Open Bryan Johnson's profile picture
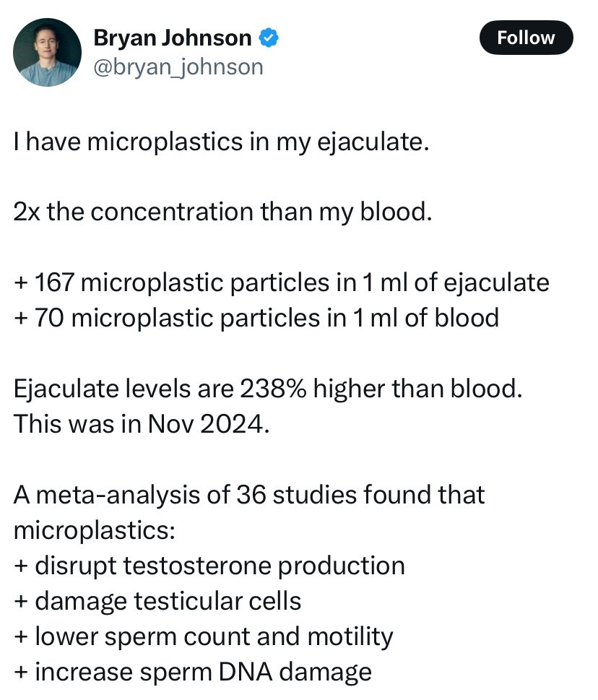The height and width of the screenshot is (700, 598). coord(47,52)
